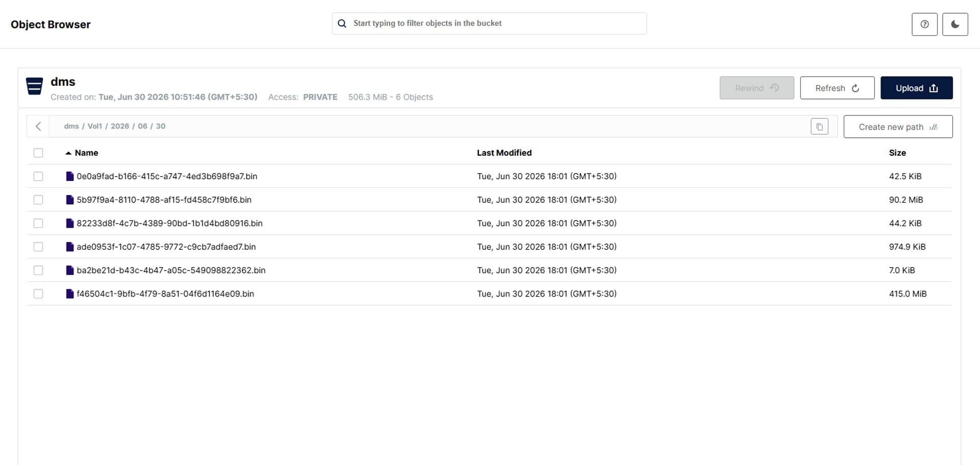Click the Rewind button

(x=757, y=88)
